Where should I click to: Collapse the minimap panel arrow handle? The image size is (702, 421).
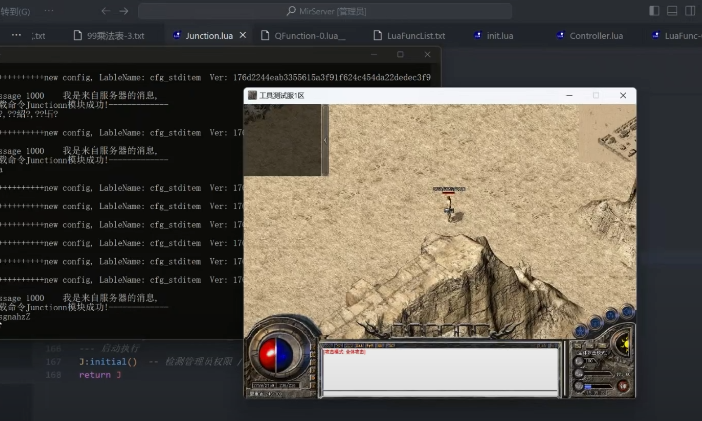323,140
